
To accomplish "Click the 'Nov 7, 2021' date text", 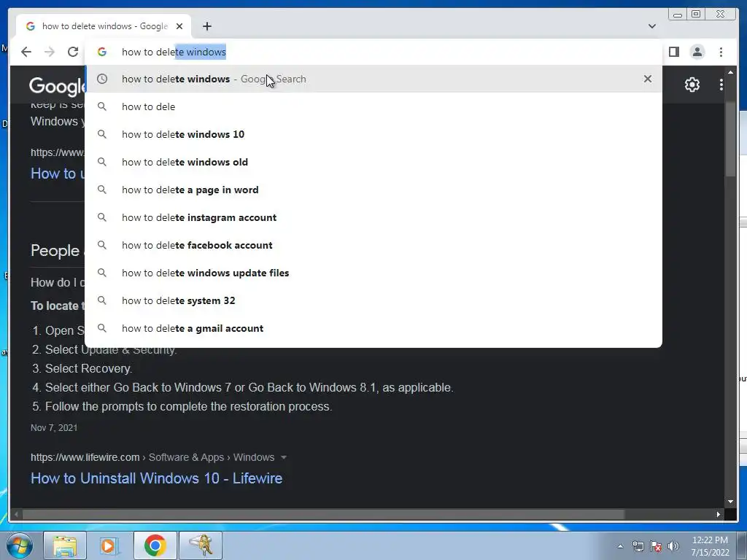I will pos(54,427).
